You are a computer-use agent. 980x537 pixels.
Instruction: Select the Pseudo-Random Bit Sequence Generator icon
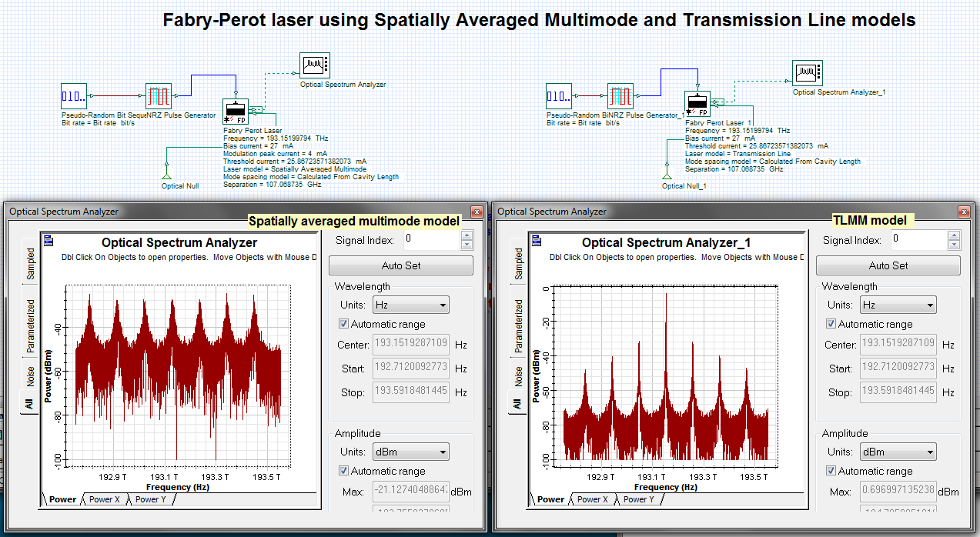click(73, 96)
